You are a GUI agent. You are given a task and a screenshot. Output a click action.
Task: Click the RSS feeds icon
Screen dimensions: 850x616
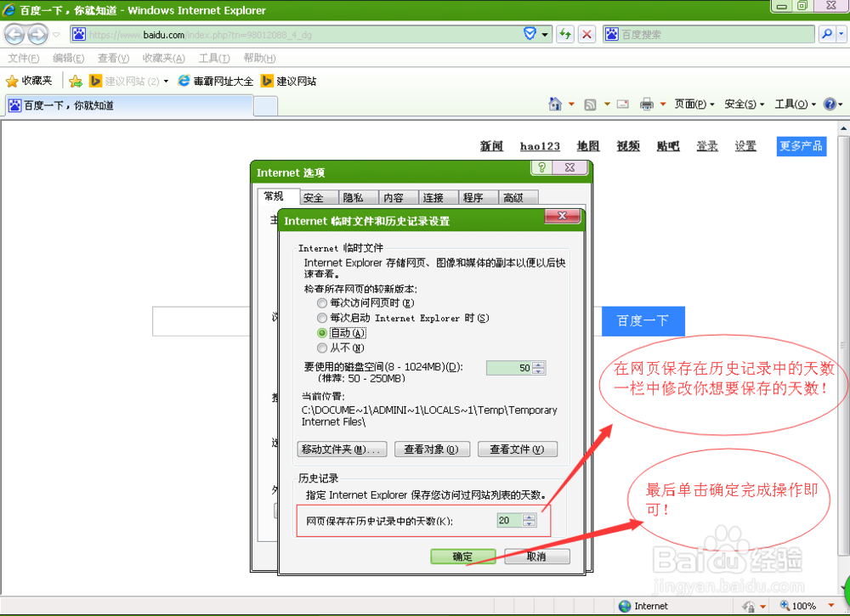click(x=591, y=104)
